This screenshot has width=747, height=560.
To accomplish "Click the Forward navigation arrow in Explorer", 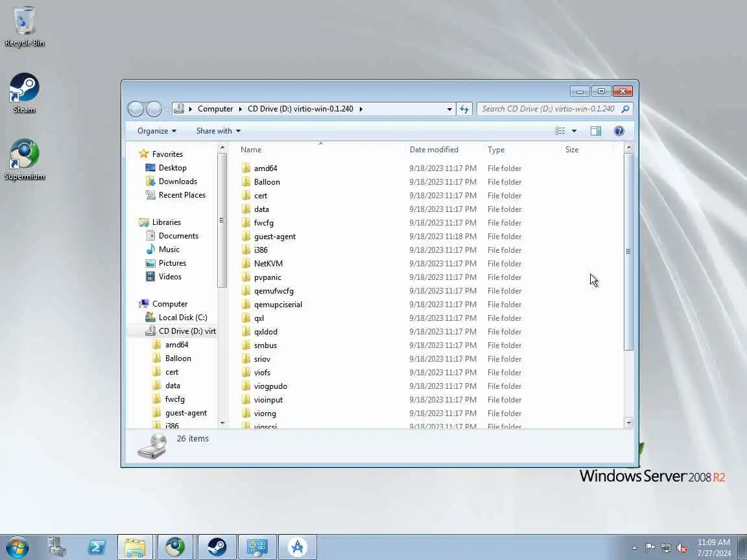I will tap(154, 109).
